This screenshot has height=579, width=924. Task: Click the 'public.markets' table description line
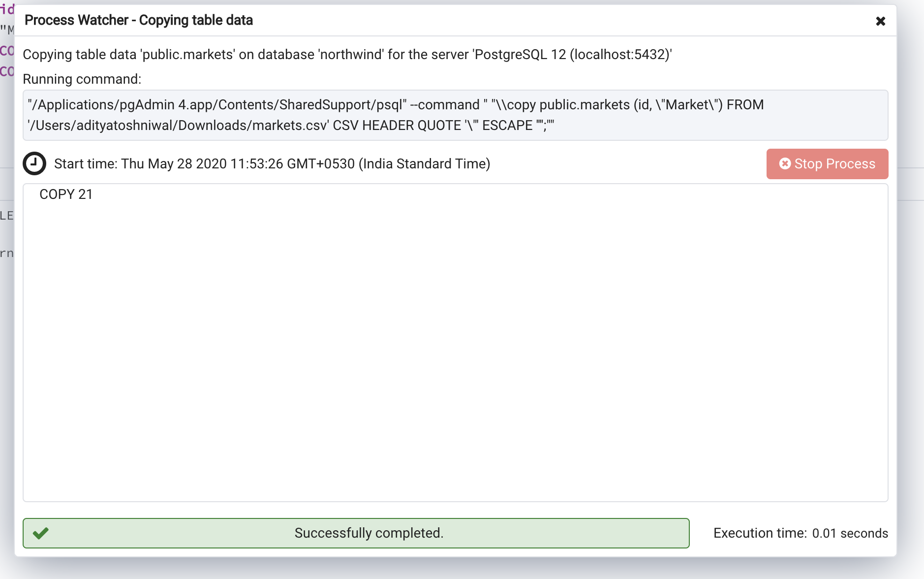pos(347,55)
